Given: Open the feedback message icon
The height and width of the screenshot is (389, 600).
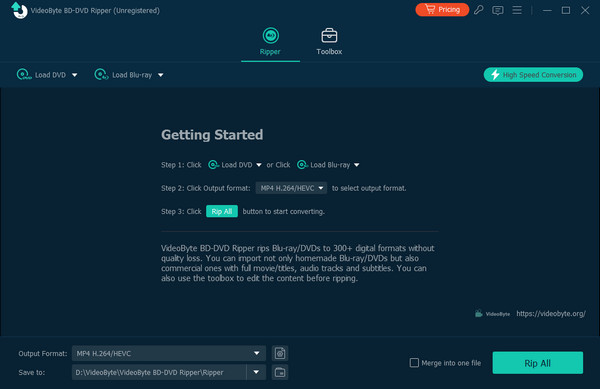Looking at the screenshot, I should tap(497, 10).
